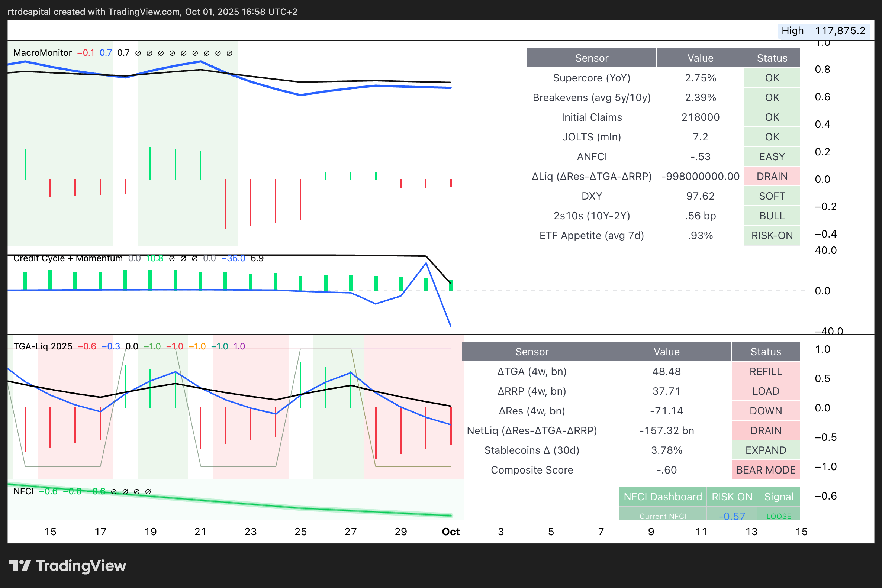Click the 0.8 mark on the price scale
The image size is (882, 588).
822,70
